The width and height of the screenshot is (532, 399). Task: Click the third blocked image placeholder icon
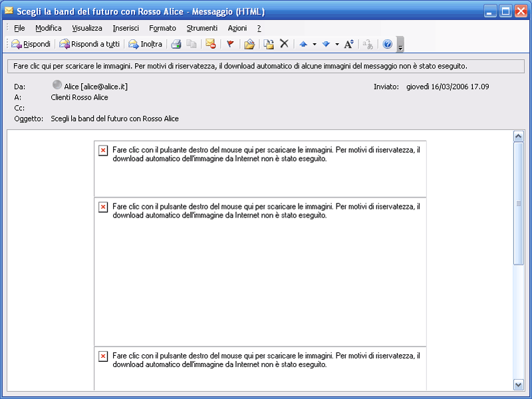click(x=103, y=356)
